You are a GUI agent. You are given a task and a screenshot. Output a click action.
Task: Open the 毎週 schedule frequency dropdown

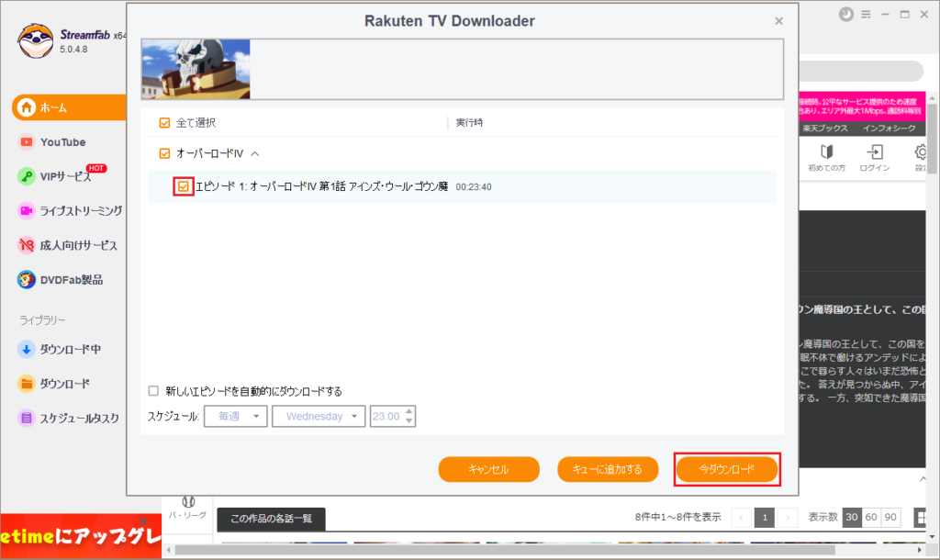click(236, 416)
